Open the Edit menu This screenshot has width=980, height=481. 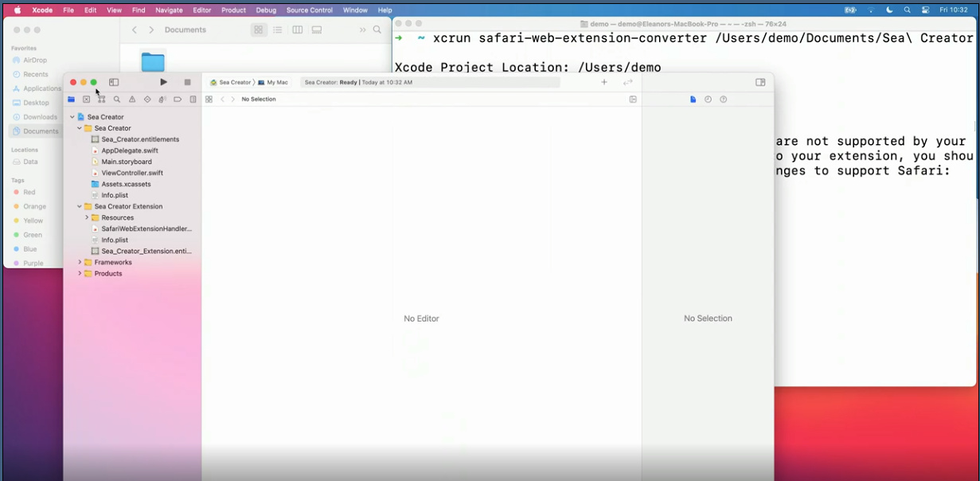pyautogui.click(x=91, y=10)
